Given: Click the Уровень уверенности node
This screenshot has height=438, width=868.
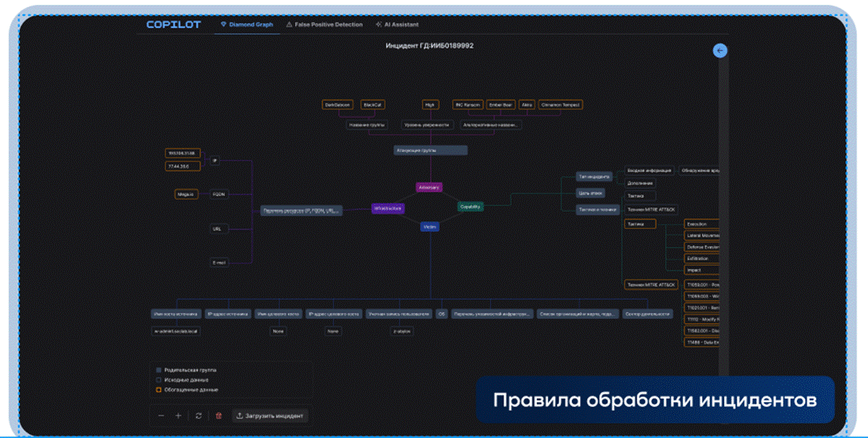Looking at the screenshot, I should 427,124.
